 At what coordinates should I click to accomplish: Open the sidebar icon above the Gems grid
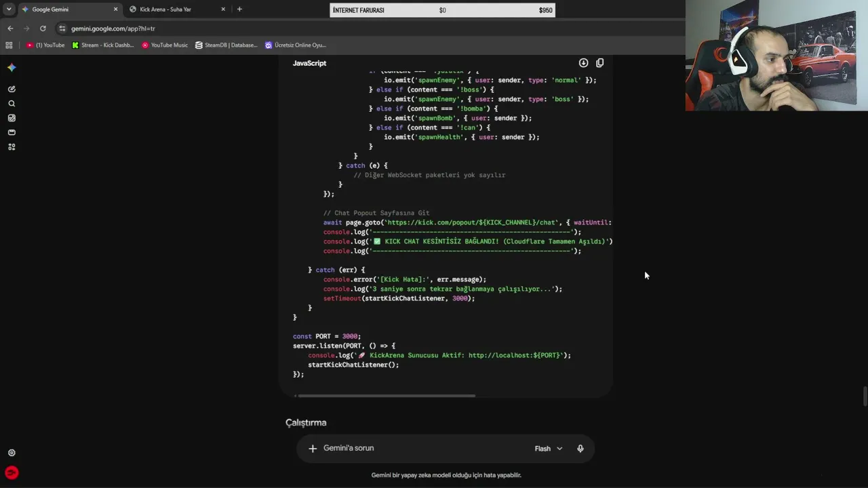click(x=12, y=132)
